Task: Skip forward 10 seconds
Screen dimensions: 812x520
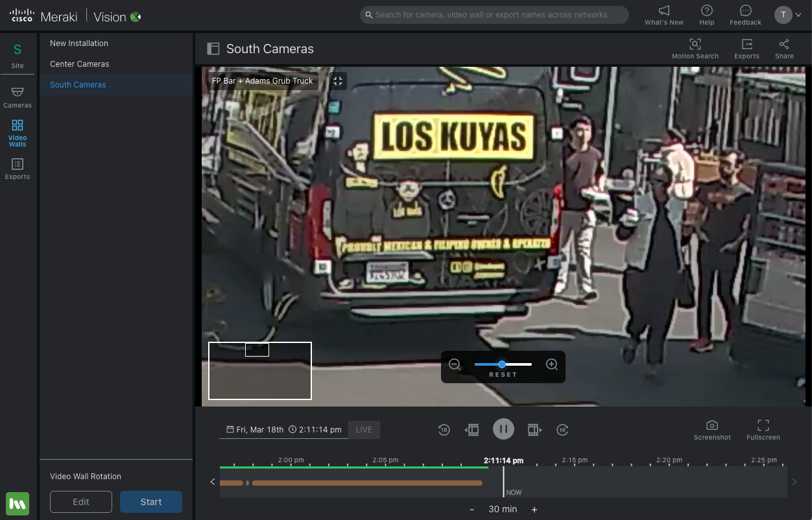Action: point(562,429)
